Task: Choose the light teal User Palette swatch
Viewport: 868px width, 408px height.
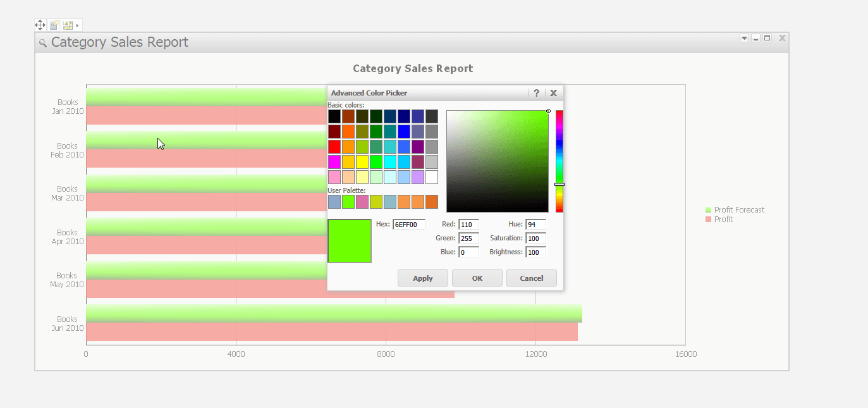Action: tap(390, 202)
